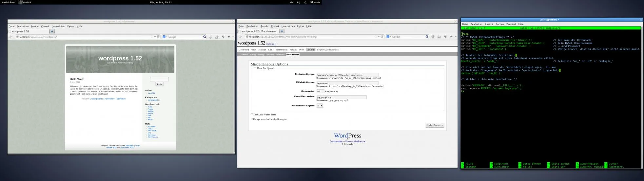The width and height of the screenshot is (644, 181).
Task: Open Plugins link in WordPress admin
Action: tap(293, 50)
